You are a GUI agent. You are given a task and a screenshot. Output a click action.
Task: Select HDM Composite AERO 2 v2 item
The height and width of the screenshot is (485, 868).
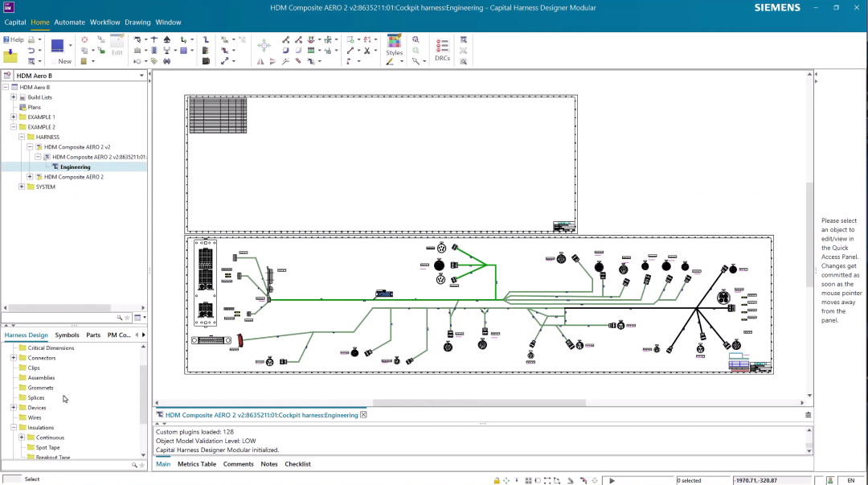coord(77,147)
